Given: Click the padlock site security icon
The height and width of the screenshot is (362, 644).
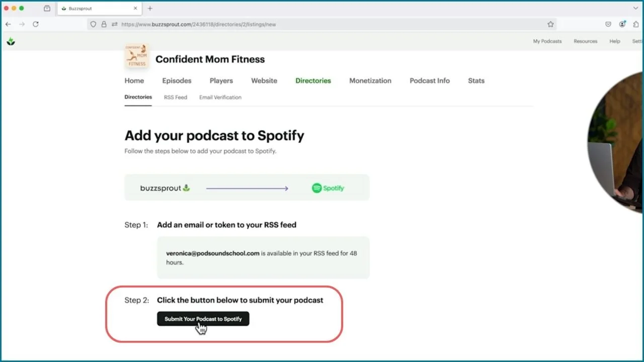Looking at the screenshot, I should [x=104, y=24].
